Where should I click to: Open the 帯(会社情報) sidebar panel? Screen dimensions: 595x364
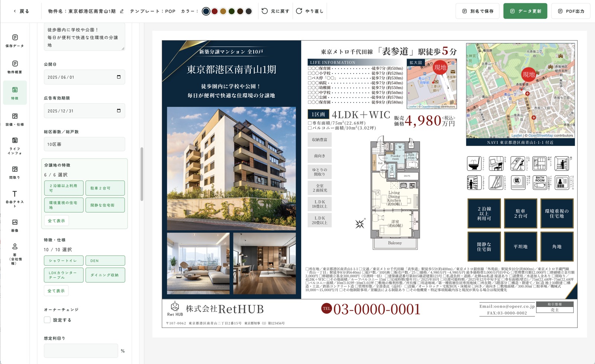click(x=15, y=254)
